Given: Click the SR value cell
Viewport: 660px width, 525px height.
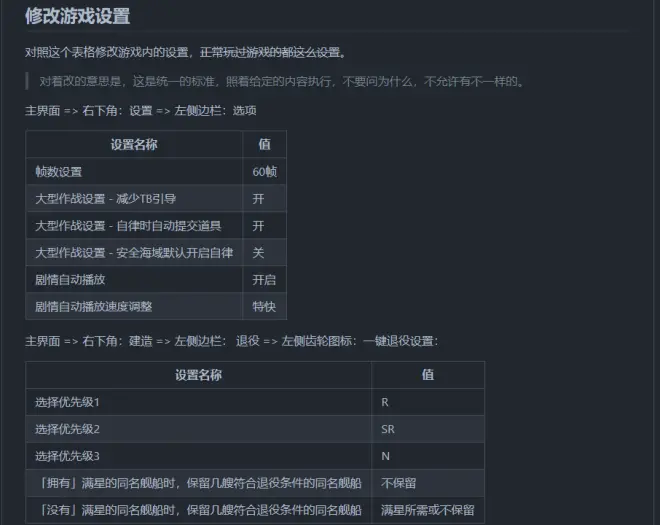Looking at the screenshot, I should point(428,429).
